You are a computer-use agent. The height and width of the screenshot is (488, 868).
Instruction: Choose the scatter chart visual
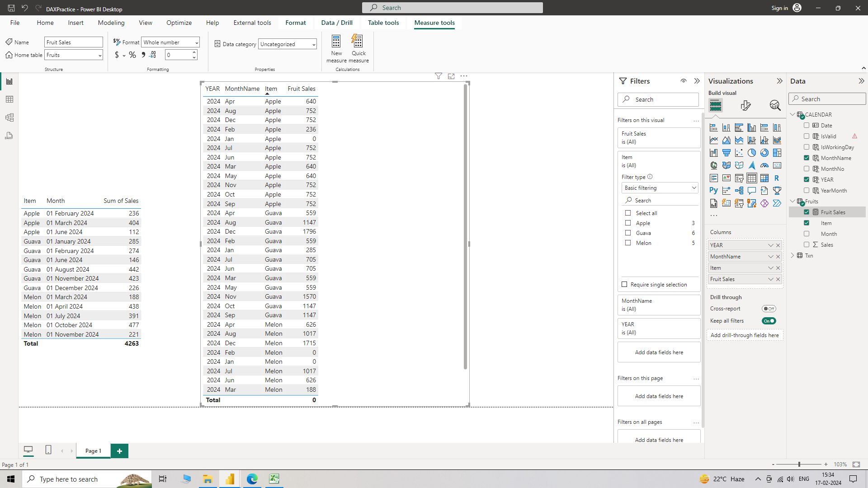pyautogui.click(x=739, y=153)
